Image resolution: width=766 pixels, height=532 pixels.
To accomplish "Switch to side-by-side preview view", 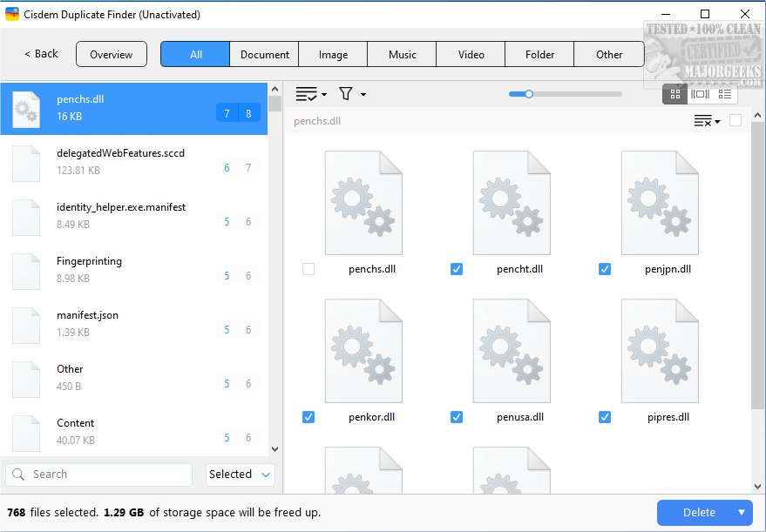I will pos(700,94).
